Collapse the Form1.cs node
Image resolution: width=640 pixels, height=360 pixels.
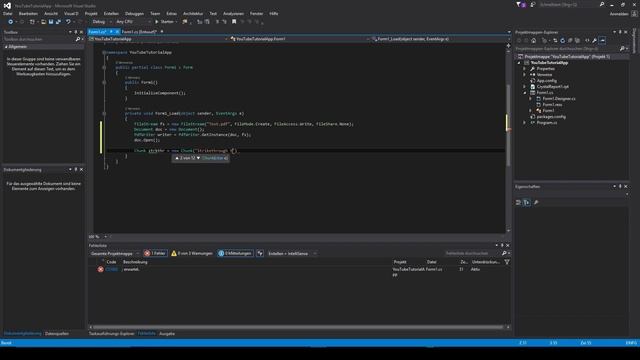pos(525,93)
